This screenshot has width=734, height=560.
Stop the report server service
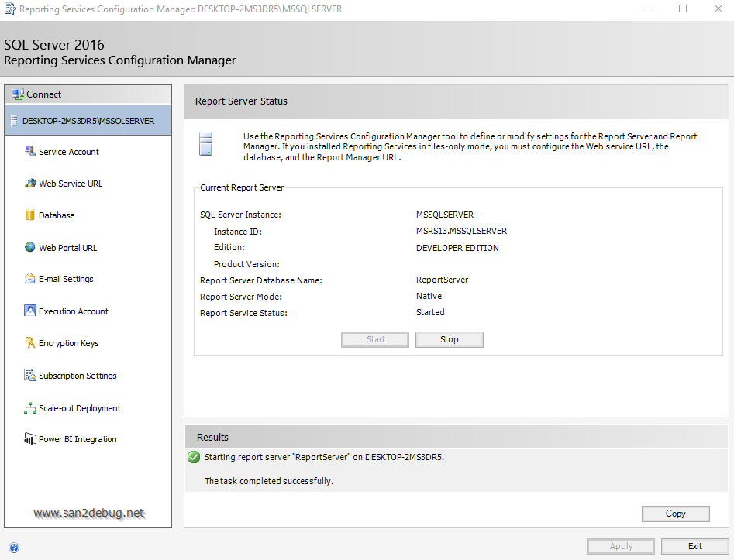click(x=449, y=339)
